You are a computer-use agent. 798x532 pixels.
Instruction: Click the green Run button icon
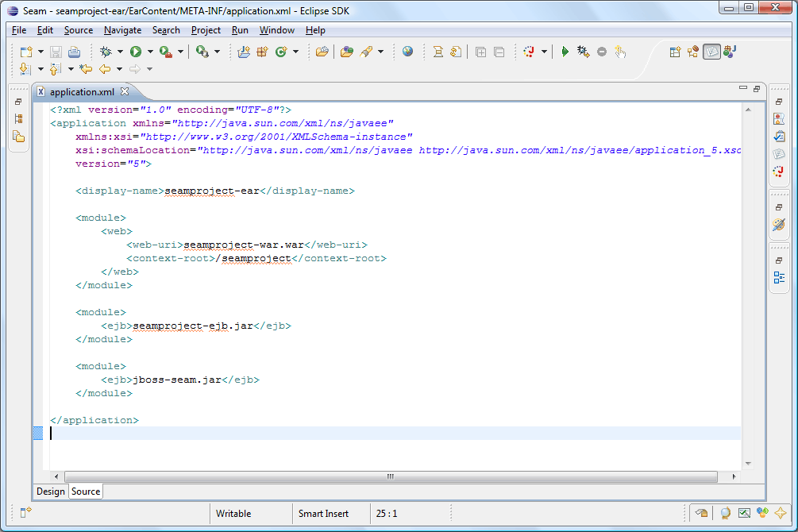[x=135, y=52]
